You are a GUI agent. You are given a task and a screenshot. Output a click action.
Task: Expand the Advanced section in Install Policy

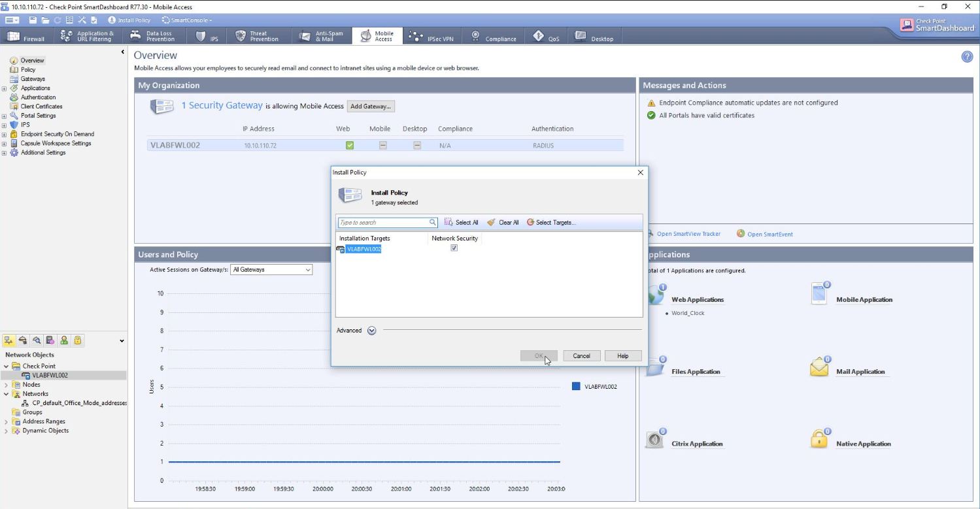(371, 331)
